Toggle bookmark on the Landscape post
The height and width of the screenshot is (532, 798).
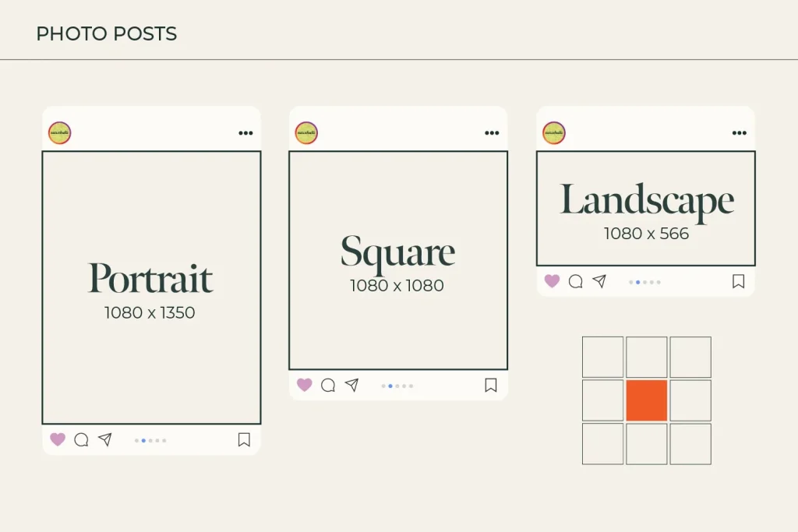pos(738,282)
